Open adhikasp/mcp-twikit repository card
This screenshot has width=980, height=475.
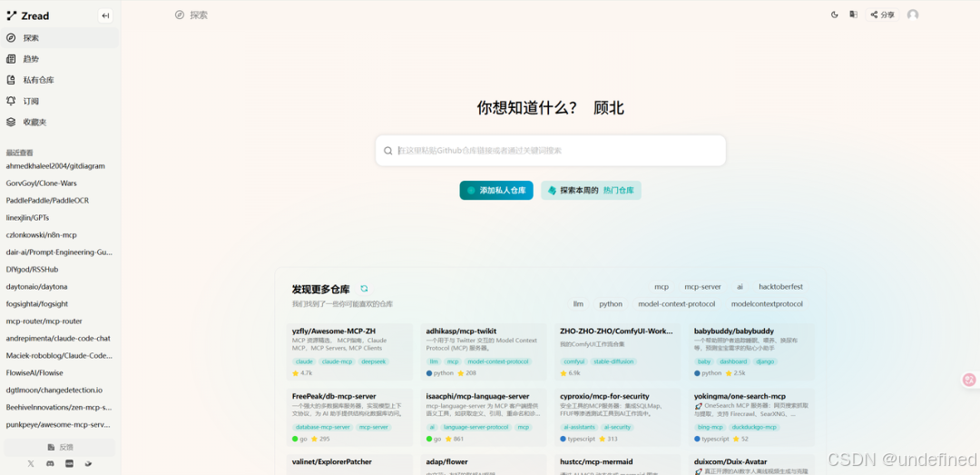[x=485, y=351]
